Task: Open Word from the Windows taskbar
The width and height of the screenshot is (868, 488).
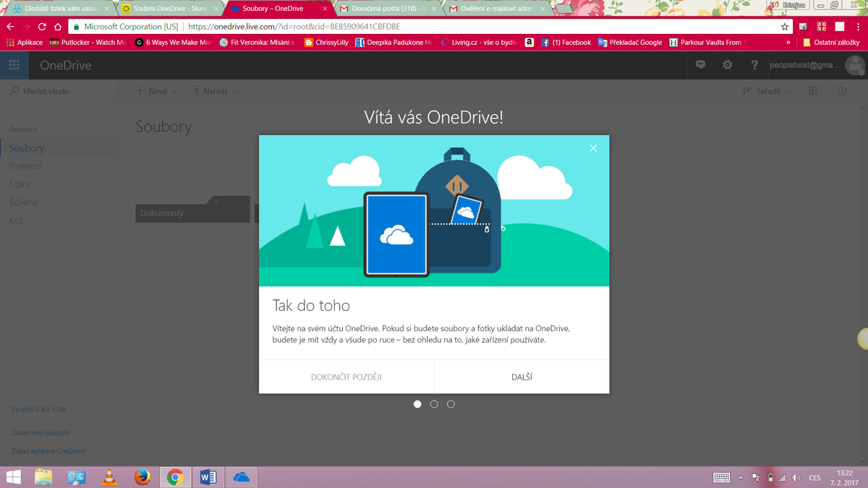Action: coord(208,477)
